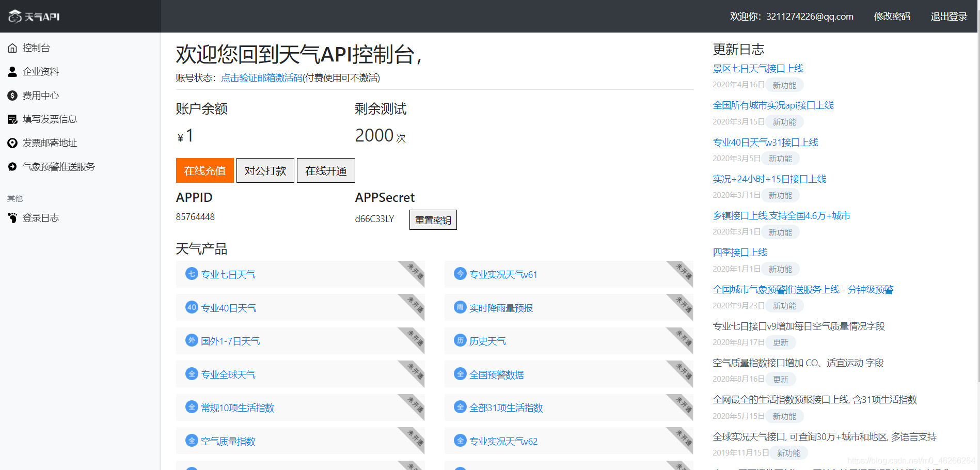The height and width of the screenshot is (470, 980).
Task: Click the invoice icon beside 填写发票信息
Action: (12, 119)
